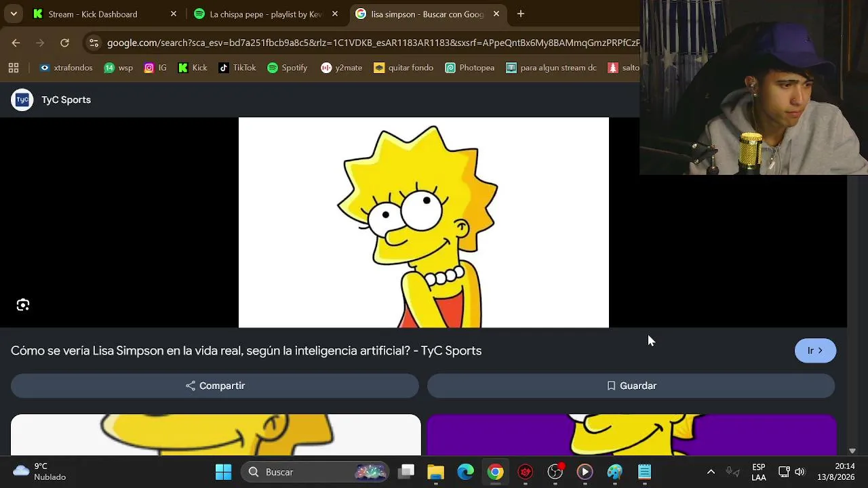Reload the current page
The width and height of the screenshot is (868, 488).
coord(64,43)
